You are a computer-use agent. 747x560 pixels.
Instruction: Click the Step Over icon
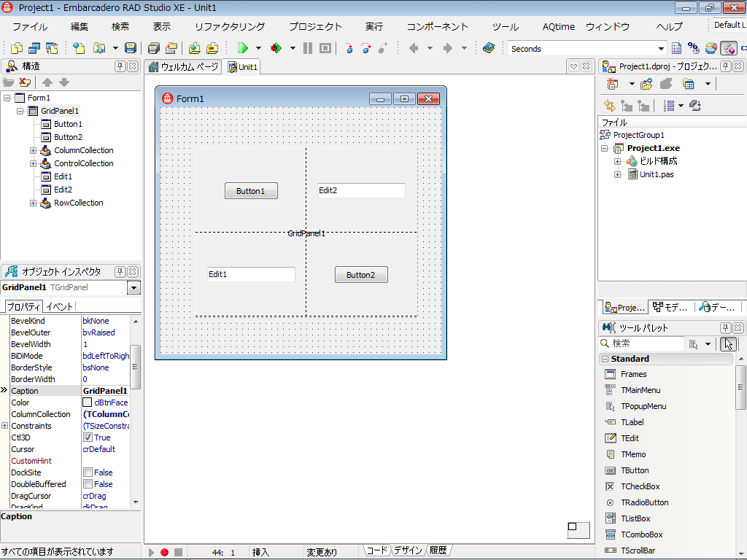[x=366, y=48]
